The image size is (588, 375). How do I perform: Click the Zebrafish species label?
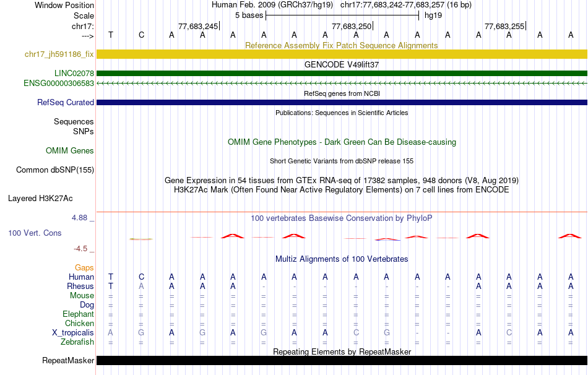coord(77,342)
